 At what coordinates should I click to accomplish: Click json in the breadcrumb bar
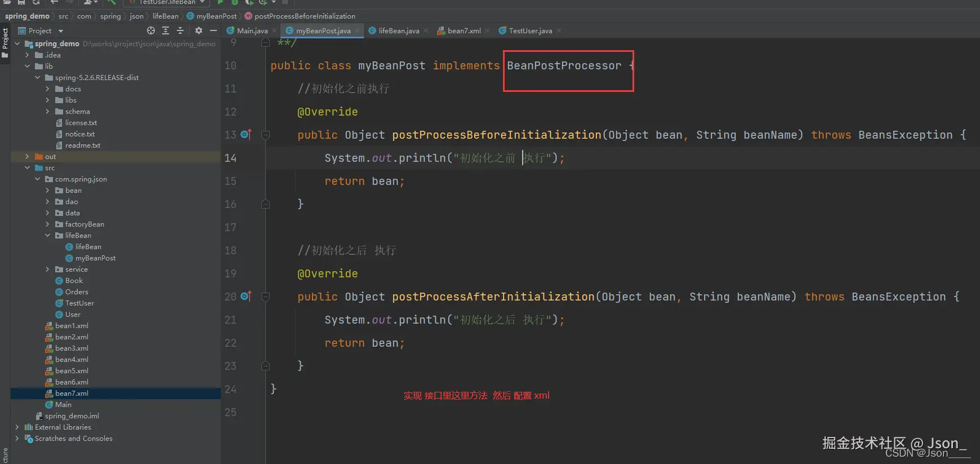[137, 16]
